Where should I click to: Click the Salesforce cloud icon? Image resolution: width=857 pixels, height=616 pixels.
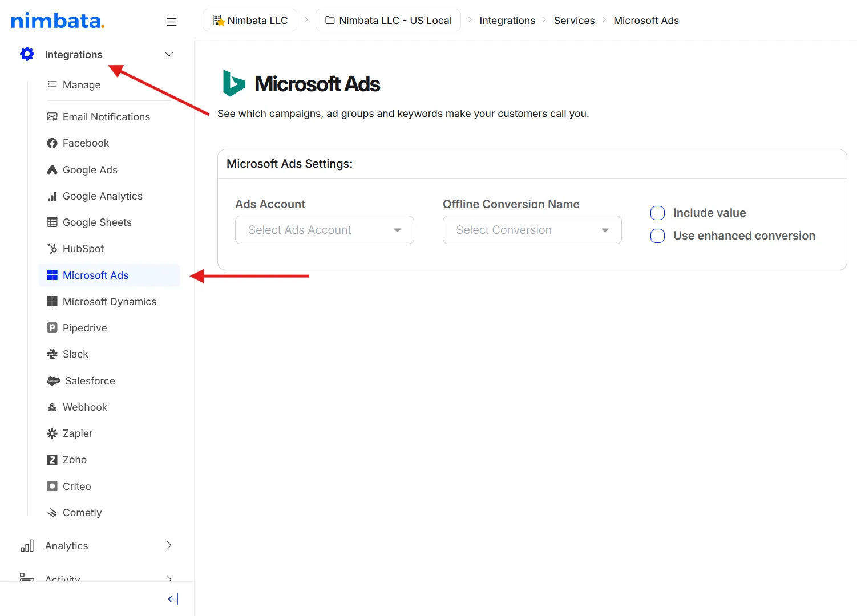pyautogui.click(x=54, y=381)
